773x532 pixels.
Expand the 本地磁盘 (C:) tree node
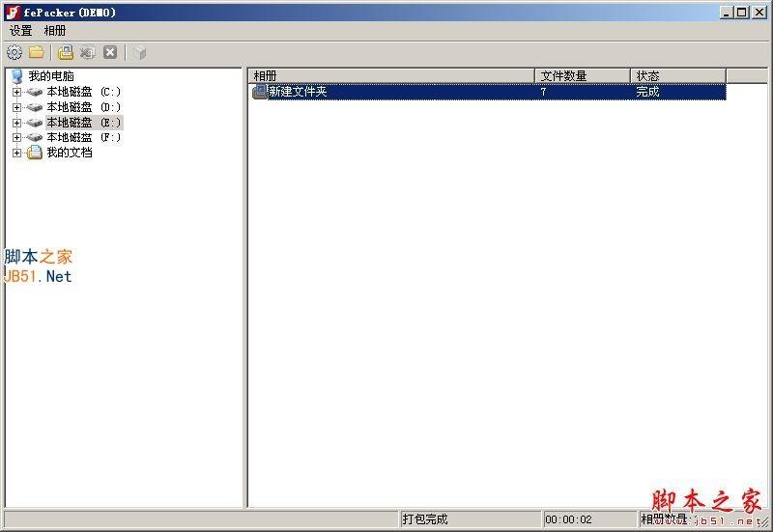coord(16,92)
